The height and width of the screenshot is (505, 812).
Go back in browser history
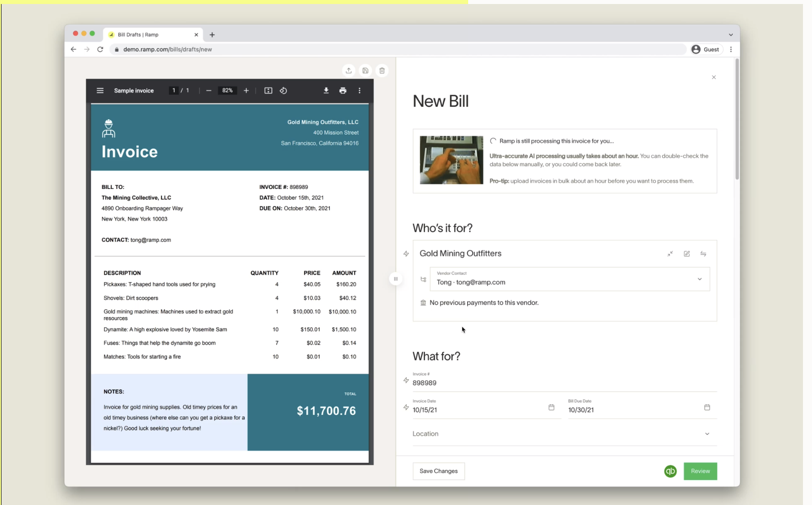73,49
